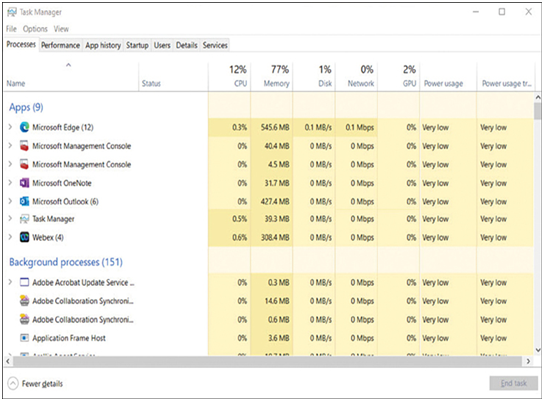Click the 427.4 MB memory value for Outlook
Viewport: 545px width, 401px height.
[x=275, y=201]
